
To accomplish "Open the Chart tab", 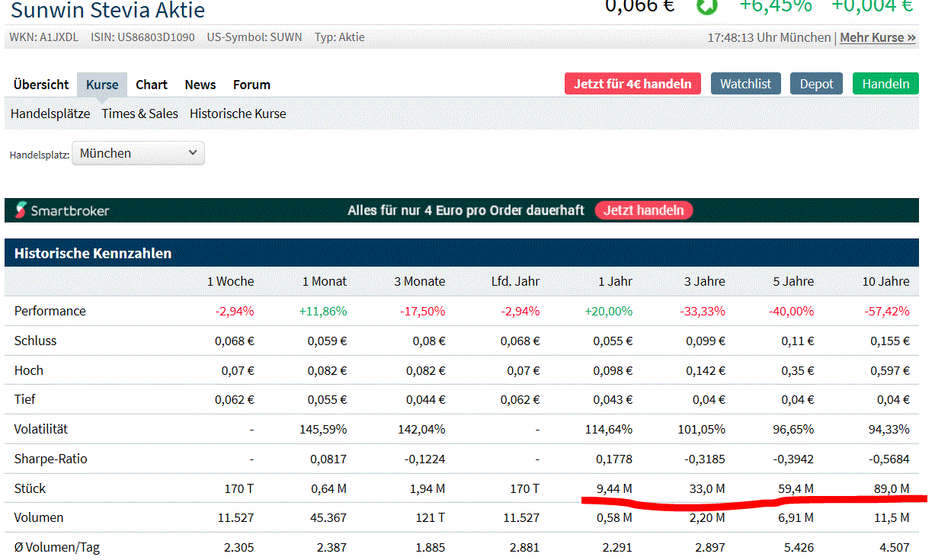I will [x=152, y=85].
